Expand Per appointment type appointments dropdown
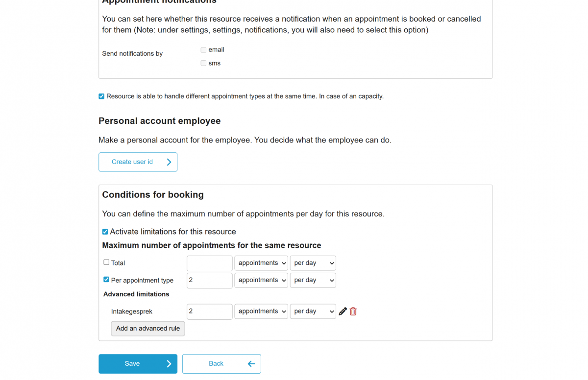The height and width of the screenshot is (380, 588). pos(261,280)
